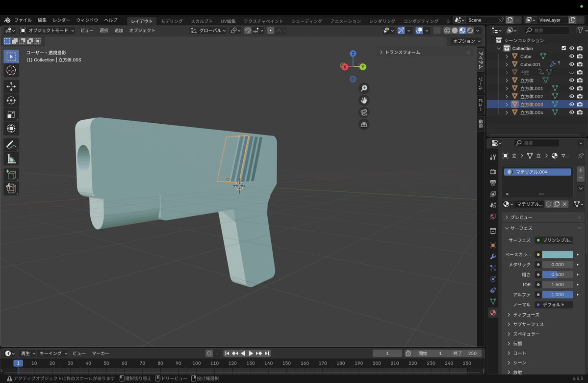This screenshot has width=588, height=383.
Task: Click the ベースカラー color swatch
Action: click(557, 254)
